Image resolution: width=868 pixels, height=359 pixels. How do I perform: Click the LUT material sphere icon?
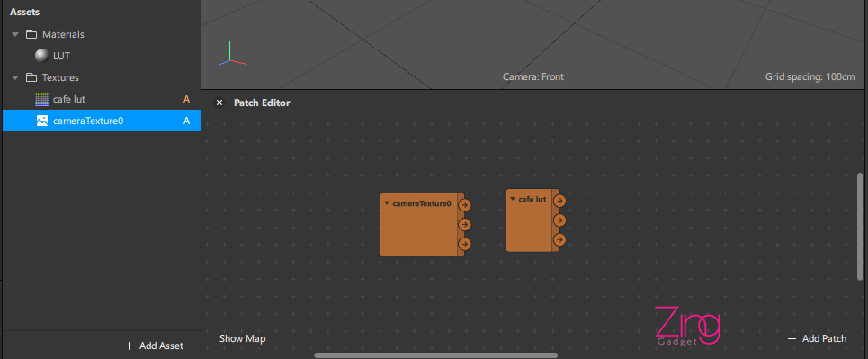coord(42,56)
